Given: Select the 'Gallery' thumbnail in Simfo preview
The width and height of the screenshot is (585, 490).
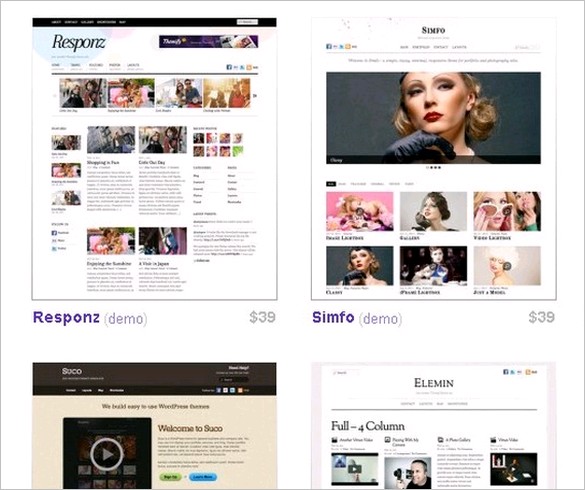Looking at the screenshot, I should [x=433, y=212].
